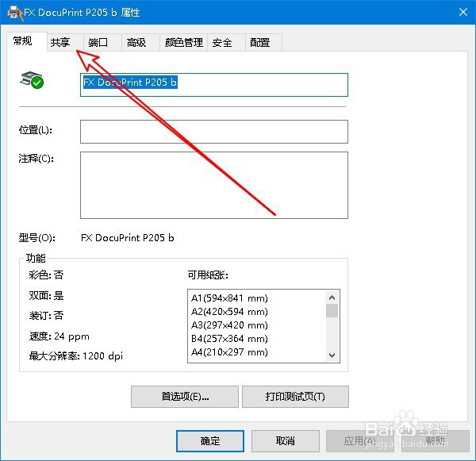Close the printer properties dialog
This screenshot has height=461, width=476.
tap(463, 12)
